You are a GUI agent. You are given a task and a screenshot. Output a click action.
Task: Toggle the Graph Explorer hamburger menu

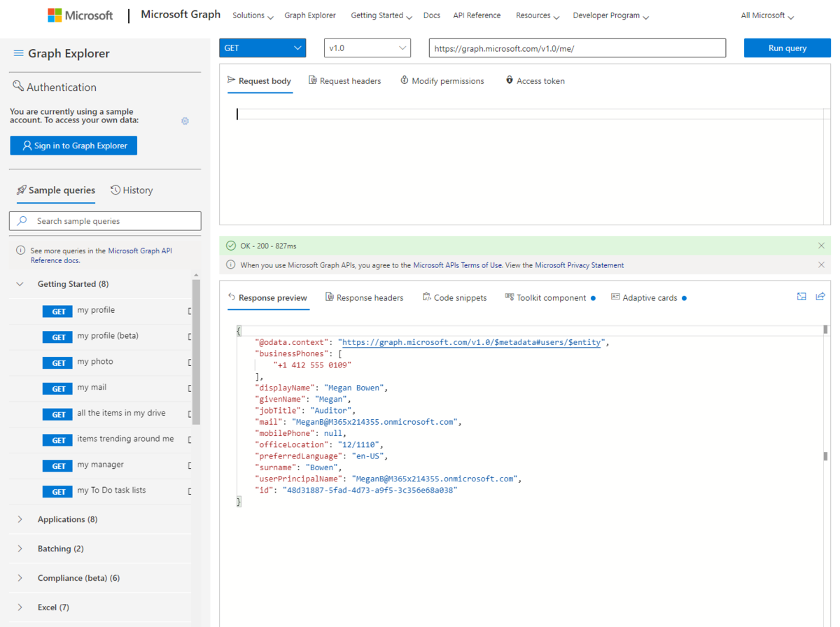[x=19, y=53]
